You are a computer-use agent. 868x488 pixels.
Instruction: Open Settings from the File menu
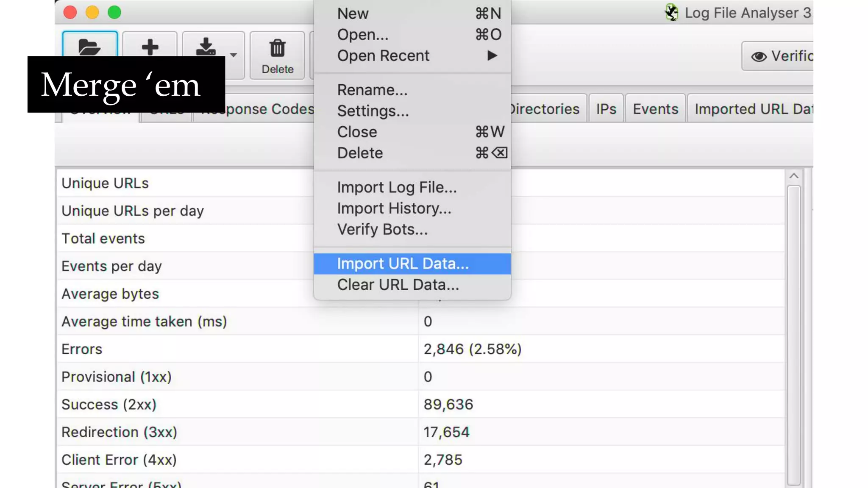pyautogui.click(x=373, y=111)
